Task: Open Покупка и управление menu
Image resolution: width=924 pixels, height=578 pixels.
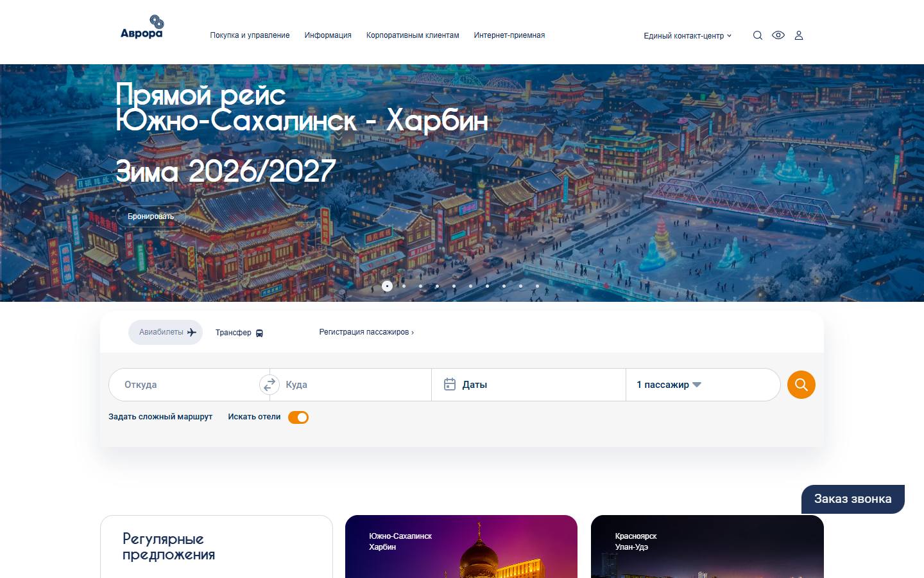Action: (x=250, y=35)
